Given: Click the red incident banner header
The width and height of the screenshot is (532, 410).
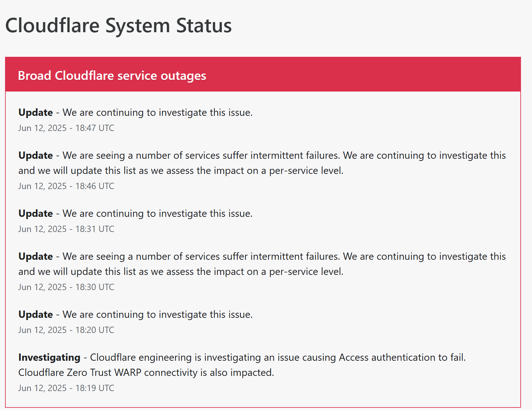Looking at the screenshot, I should click(x=263, y=74).
